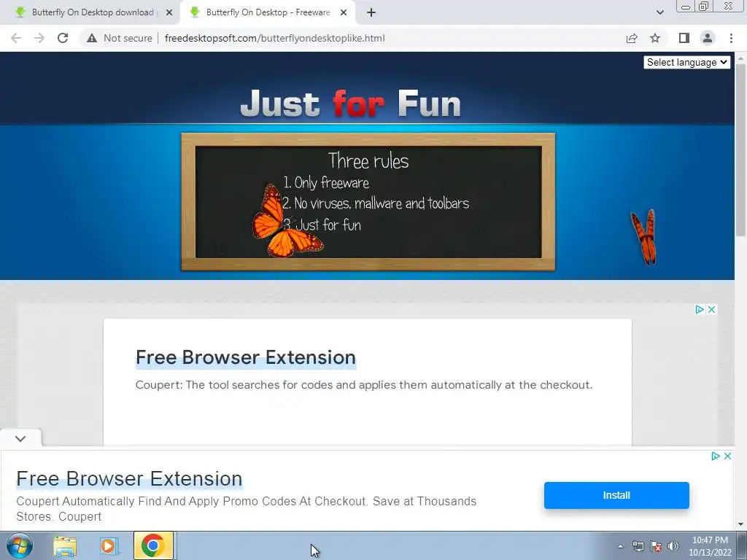
Task: Bookmark this page with star icon
Action: (x=655, y=38)
